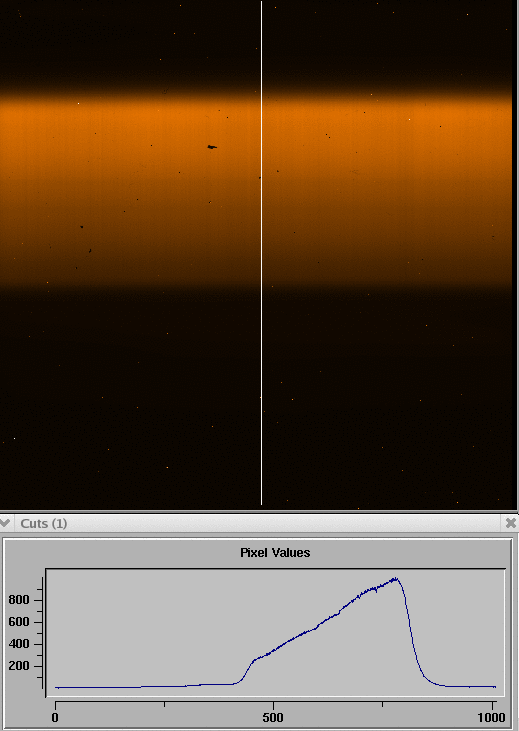
Task: Click the 400 label on plot y-axis
Action: click(x=19, y=644)
